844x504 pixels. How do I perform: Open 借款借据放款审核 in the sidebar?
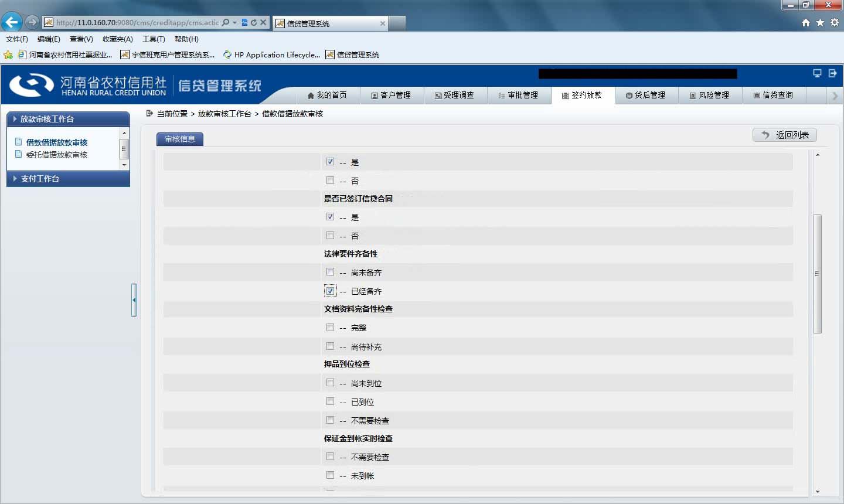56,142
